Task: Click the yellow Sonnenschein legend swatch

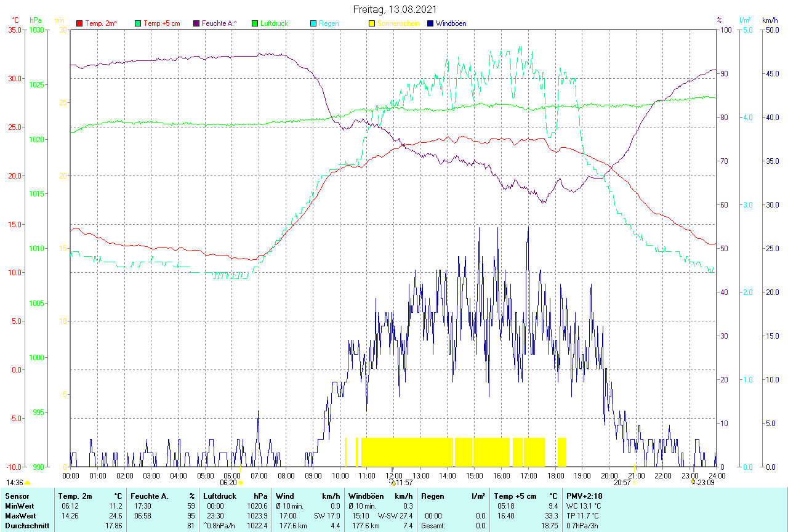Action: [x=372, y=23]
